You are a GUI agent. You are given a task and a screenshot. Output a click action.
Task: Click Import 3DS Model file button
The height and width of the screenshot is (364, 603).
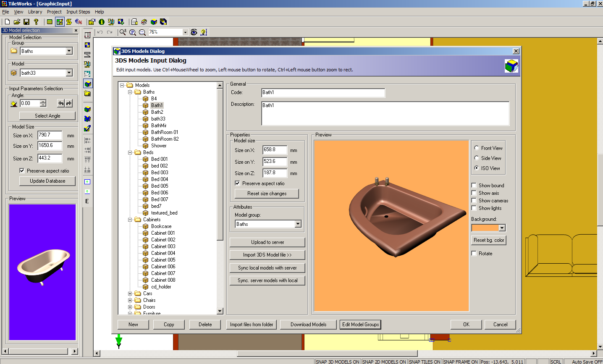pyautogui.click(x=267, y=255)
